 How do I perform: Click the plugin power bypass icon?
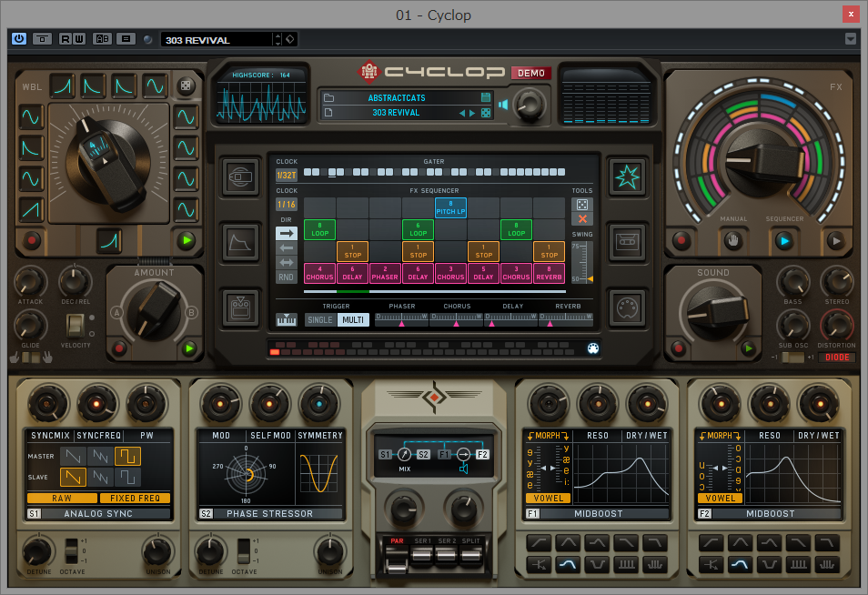(19, 39)
